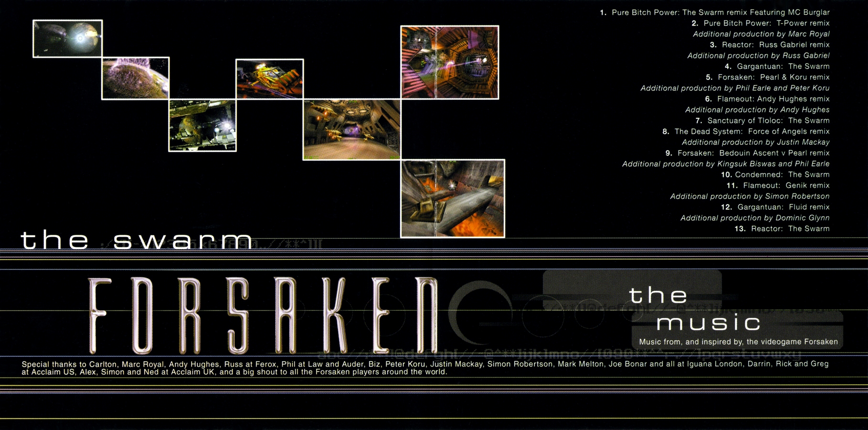
Task: Click track 7 Sanctuary of Tloloc
Action: (762, 121)
